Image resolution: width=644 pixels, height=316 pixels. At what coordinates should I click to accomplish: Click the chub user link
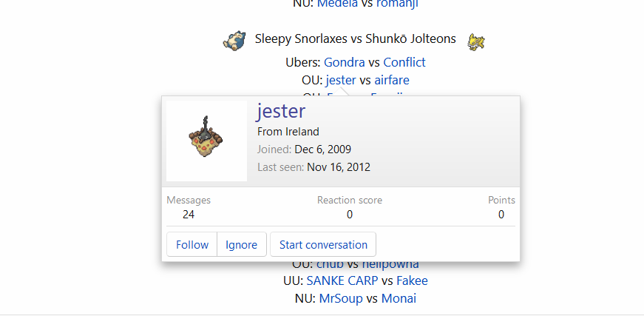(331, 263)
